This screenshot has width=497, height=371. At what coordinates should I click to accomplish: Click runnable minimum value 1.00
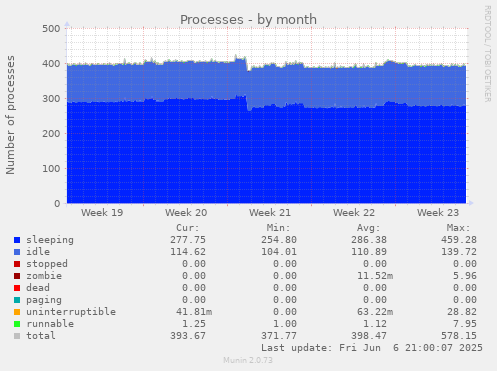pyautogui.click(x=285, y=324)
